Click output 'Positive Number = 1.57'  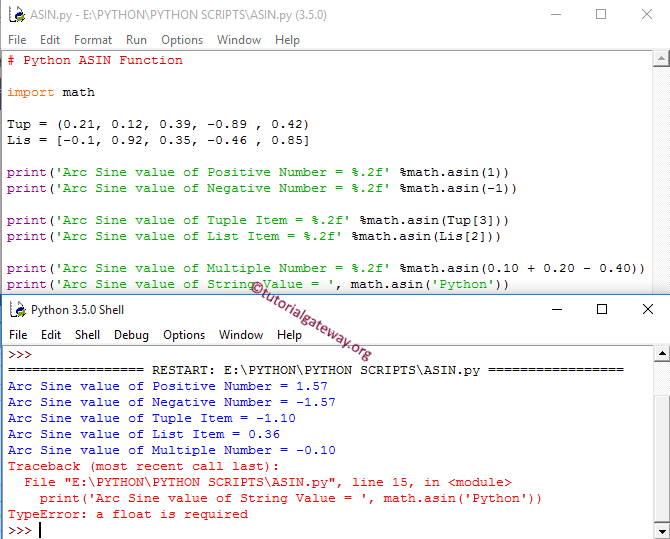168,386
